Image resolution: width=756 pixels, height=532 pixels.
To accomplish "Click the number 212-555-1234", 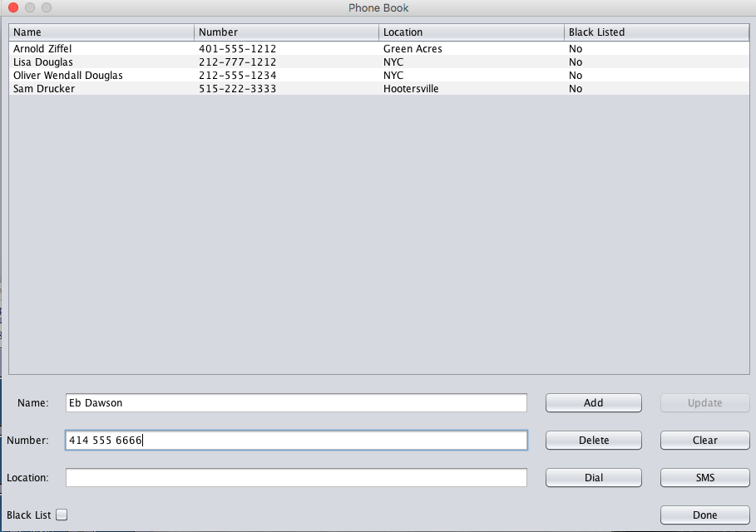I will 237,75.
